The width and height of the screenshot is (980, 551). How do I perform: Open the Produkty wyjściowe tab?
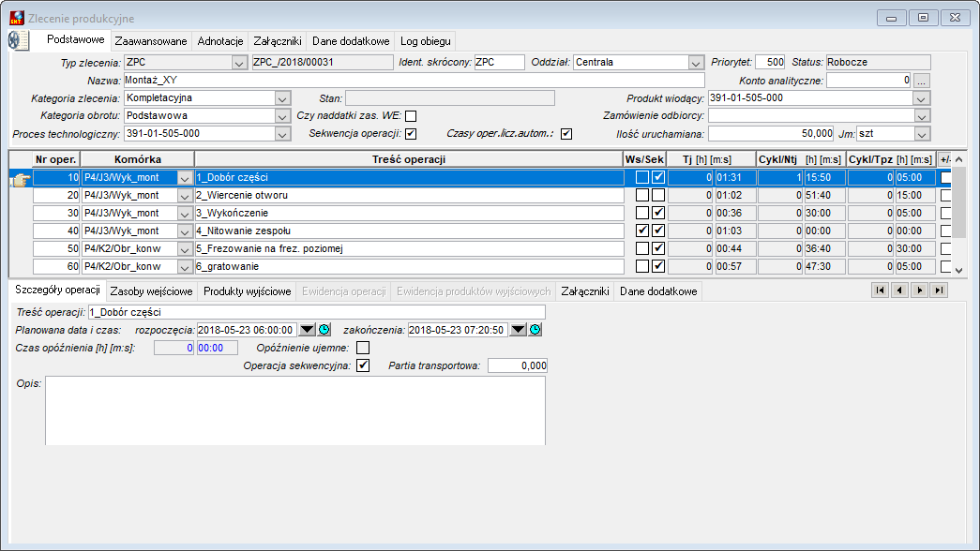point(247,291)
